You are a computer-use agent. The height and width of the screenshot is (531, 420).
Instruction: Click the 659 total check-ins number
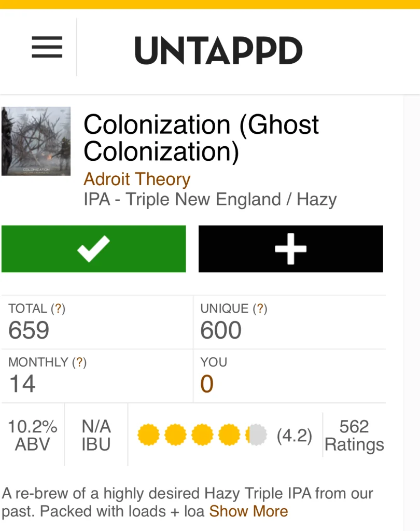[29, 330]
